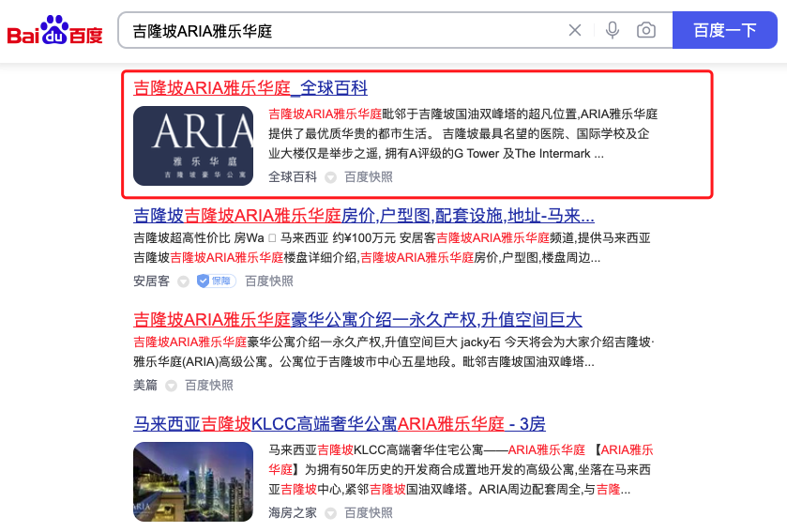Screen dimensions: 787x532
Task: Click snippet text 雅乐华庭(ARIA)高级公寓
Action: [x=200, y=362]
